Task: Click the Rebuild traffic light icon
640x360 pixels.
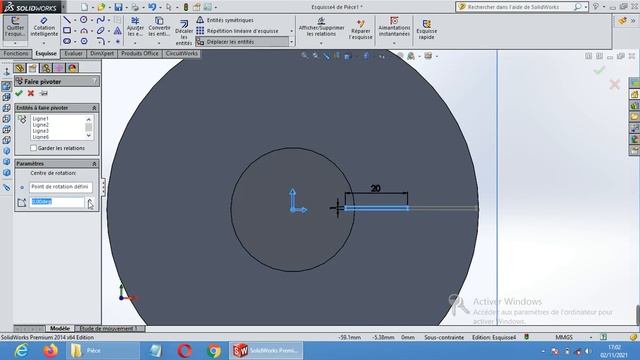Action: [186, 7]
